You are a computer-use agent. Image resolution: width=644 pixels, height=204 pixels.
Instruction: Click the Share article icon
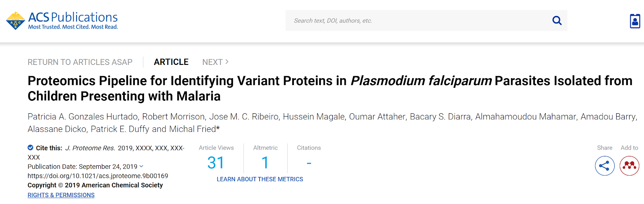pos(605,166)
